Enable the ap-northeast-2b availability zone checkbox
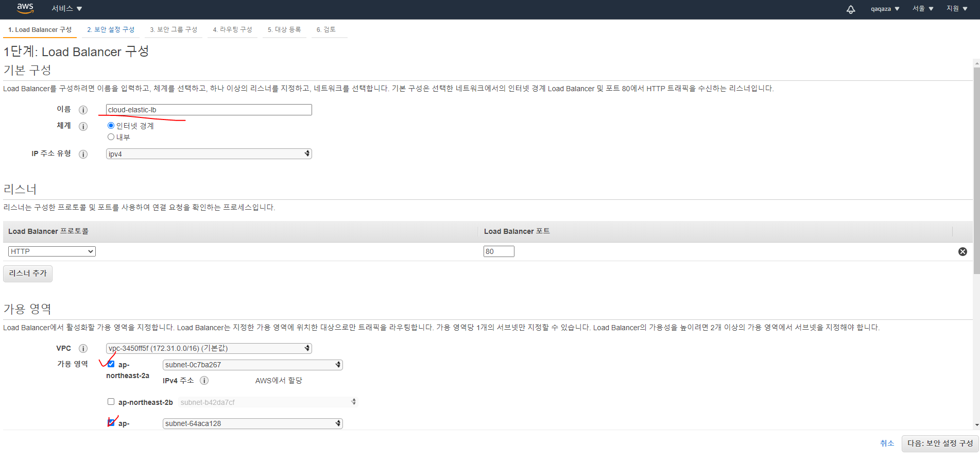 tap(111, 402)
